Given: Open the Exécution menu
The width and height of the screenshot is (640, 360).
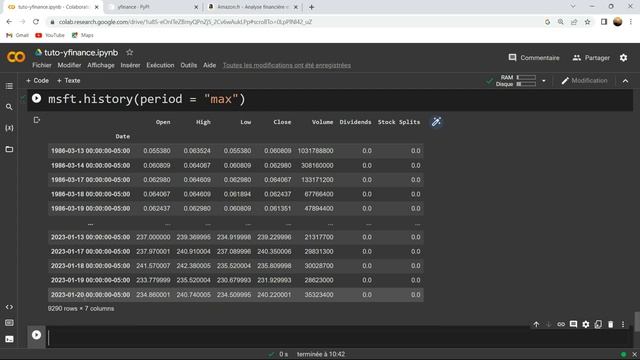Looking at the screenshot, I should coord(160,65).
